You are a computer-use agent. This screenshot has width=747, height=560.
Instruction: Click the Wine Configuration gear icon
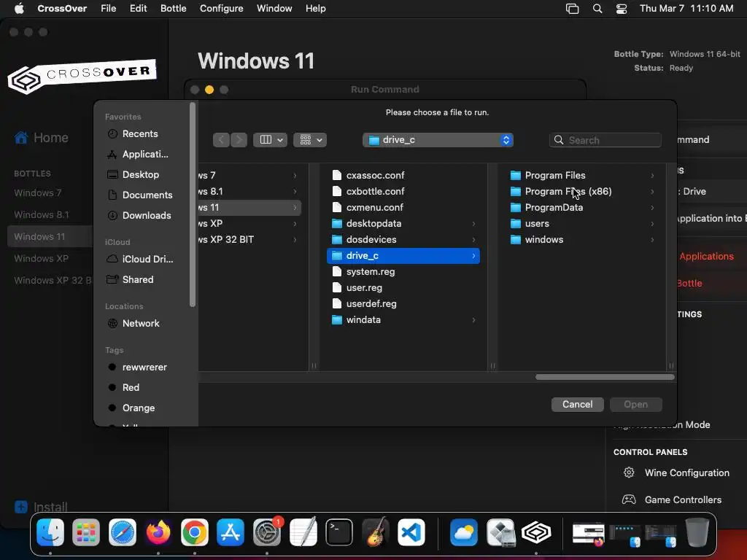[x=629, y=472]
